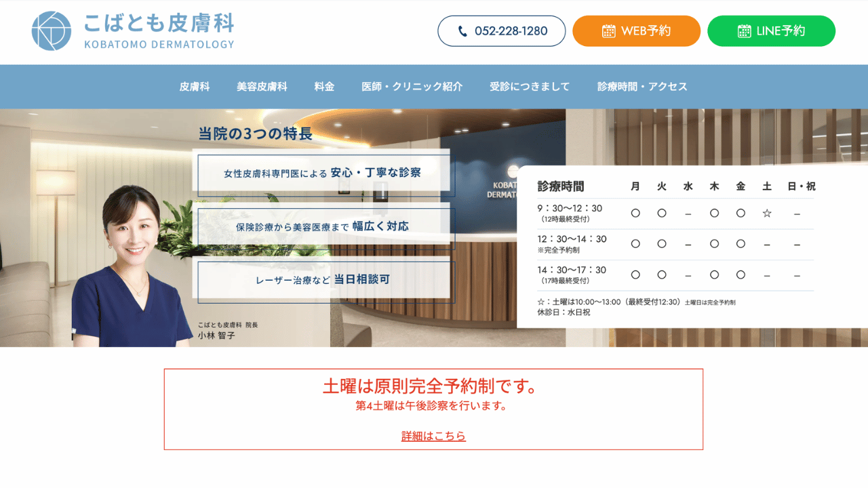
Task: Open the 美容皮膚科 menu item
Action: (x=262, y=87)
